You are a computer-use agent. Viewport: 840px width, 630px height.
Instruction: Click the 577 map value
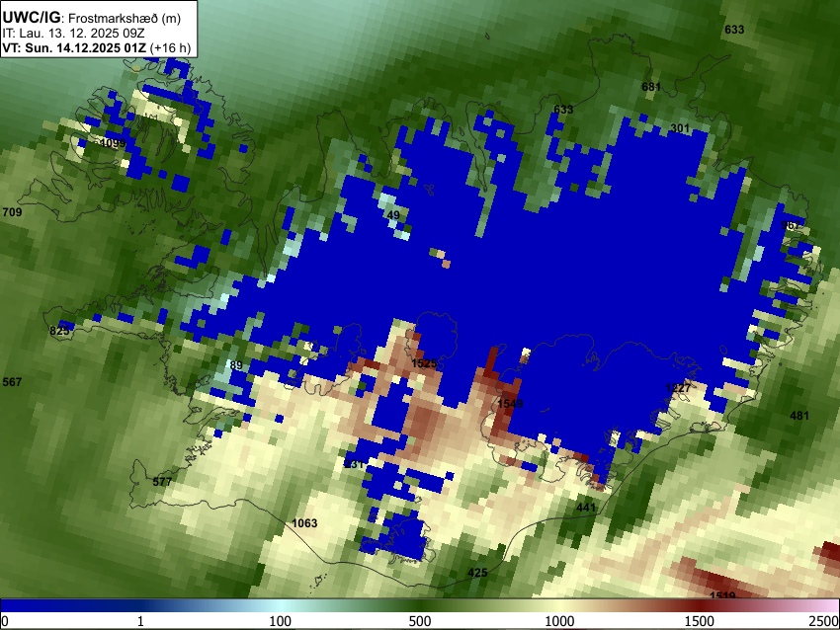(162, 482)
